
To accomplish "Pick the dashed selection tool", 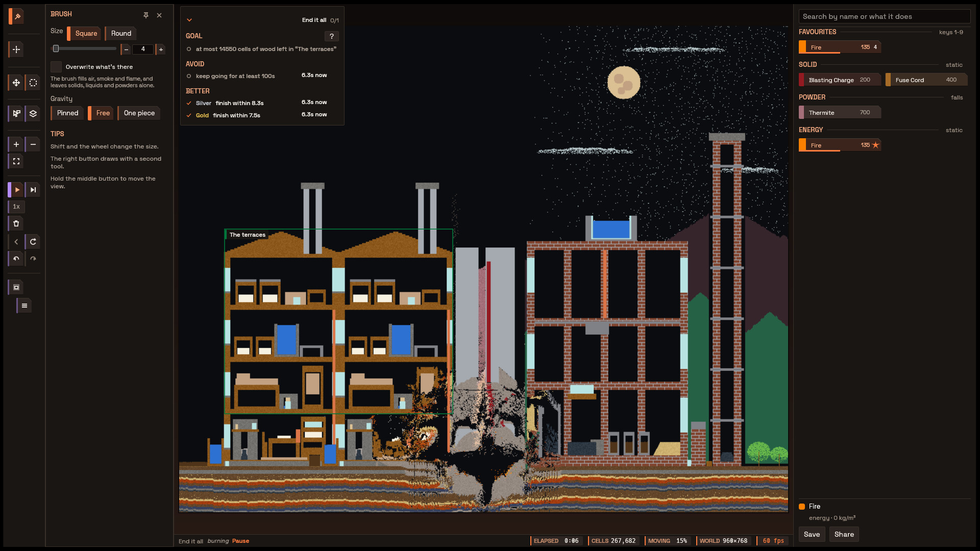I will (x=33, y=83).
